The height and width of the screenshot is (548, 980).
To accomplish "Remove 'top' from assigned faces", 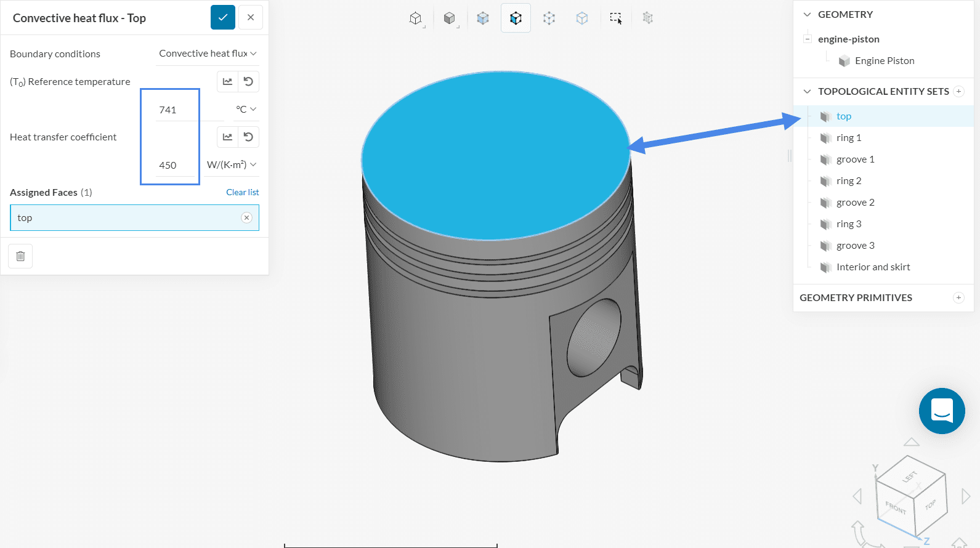I will [246, 217].
